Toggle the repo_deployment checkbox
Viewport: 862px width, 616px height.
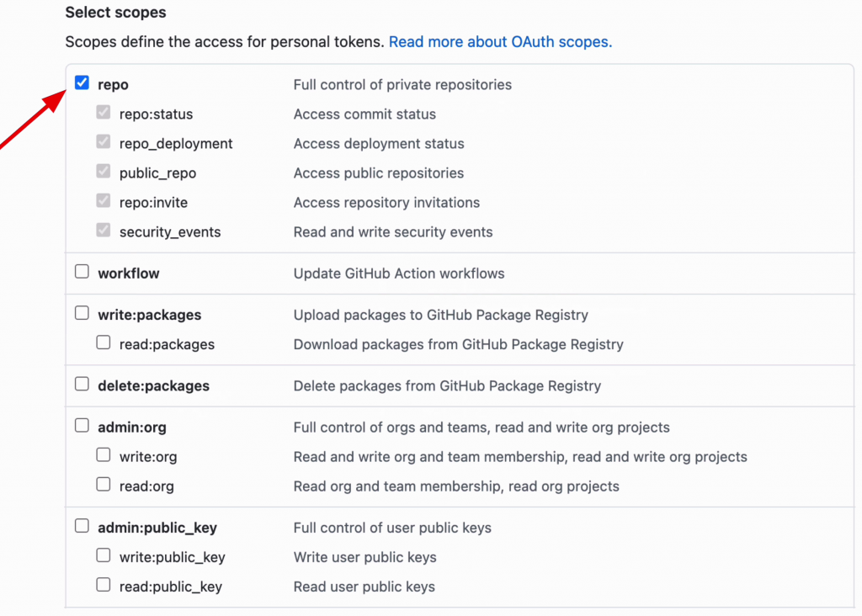point(103,142)
